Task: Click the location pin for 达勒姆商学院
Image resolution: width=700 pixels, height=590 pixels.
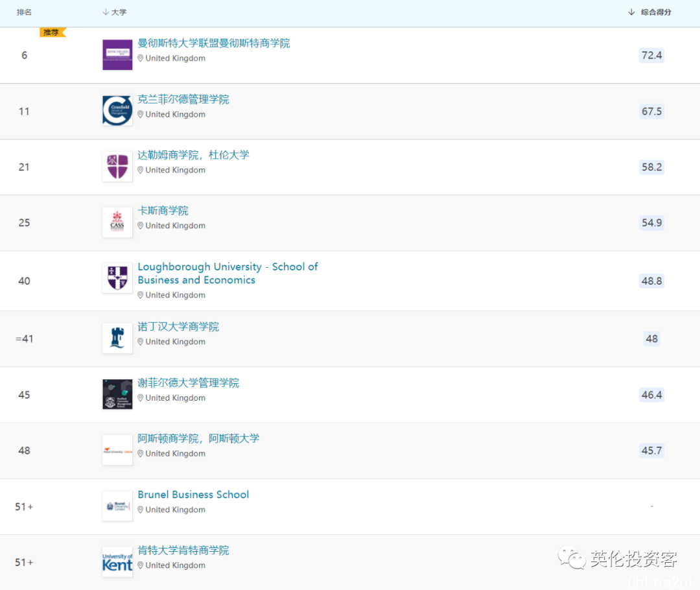Action: click(140, 171)
